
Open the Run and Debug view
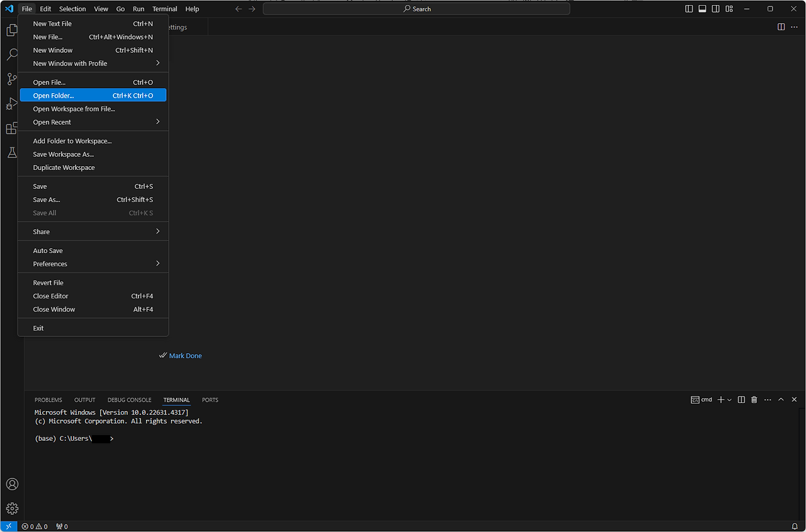click(11, 103)
